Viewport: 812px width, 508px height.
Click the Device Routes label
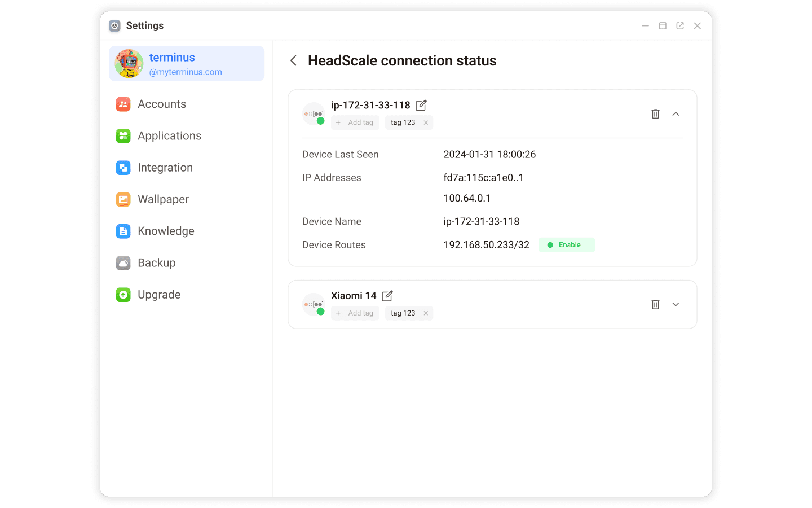[334, 245]
